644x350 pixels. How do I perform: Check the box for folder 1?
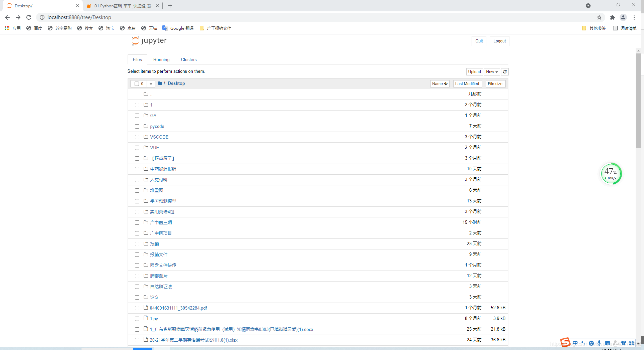coord(137,105)
